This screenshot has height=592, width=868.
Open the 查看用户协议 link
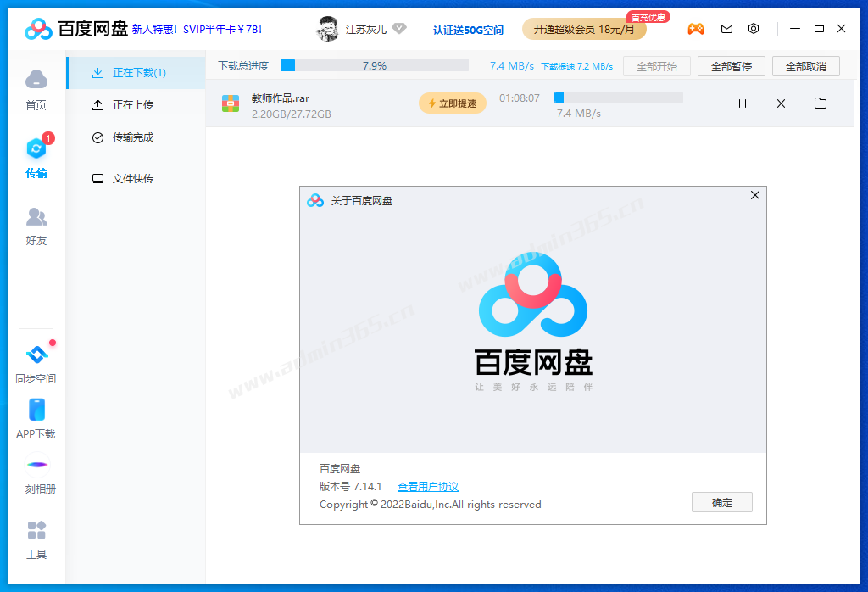tap(428, 487)
